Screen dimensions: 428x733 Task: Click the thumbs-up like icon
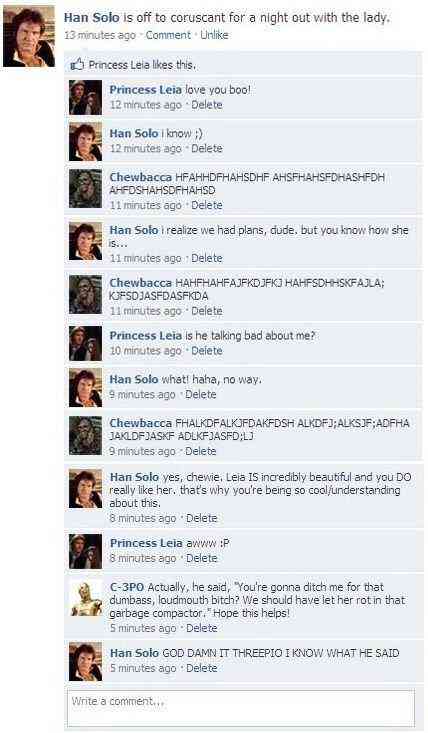click(77, 65)
